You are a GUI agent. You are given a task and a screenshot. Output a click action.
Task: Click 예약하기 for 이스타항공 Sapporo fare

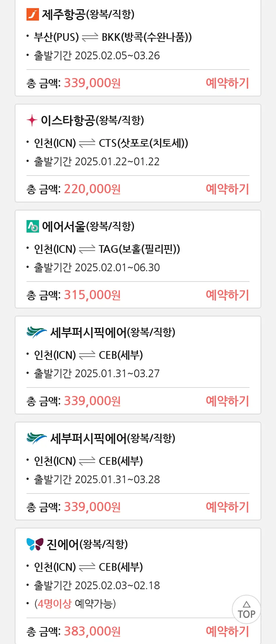pyautogui.click(x=227, y=189)
